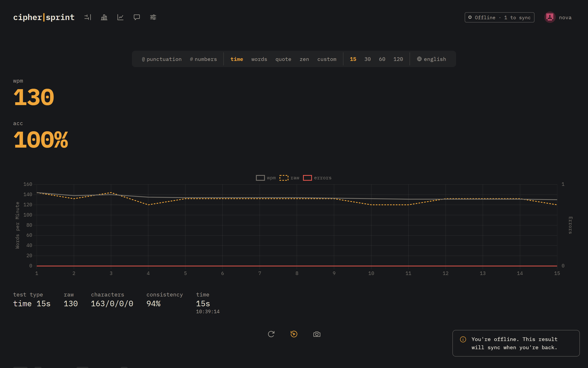Image resolution: width=588 pixels, height=368 pixels.
Task: Choose 60 second duration
Action: [x=382, y=59]
